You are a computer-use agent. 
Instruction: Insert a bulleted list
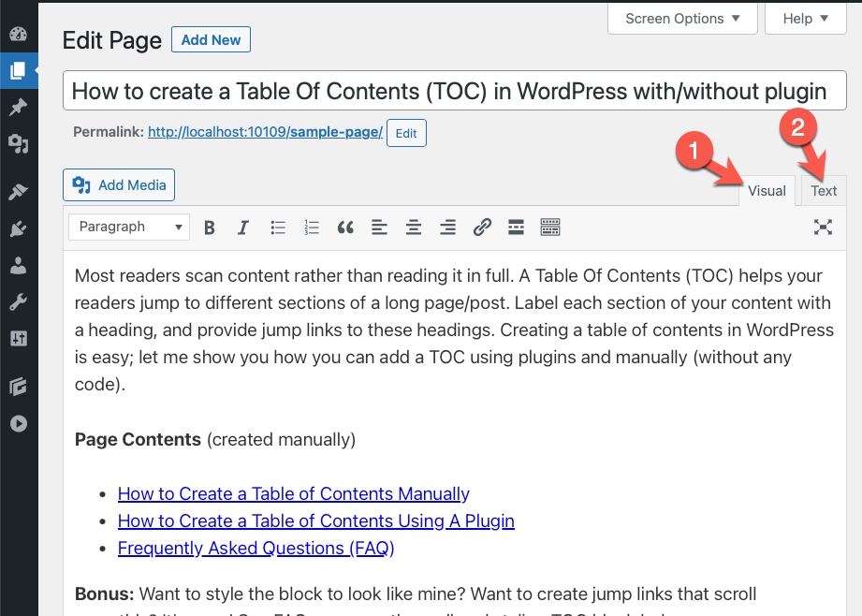point(278,227)
